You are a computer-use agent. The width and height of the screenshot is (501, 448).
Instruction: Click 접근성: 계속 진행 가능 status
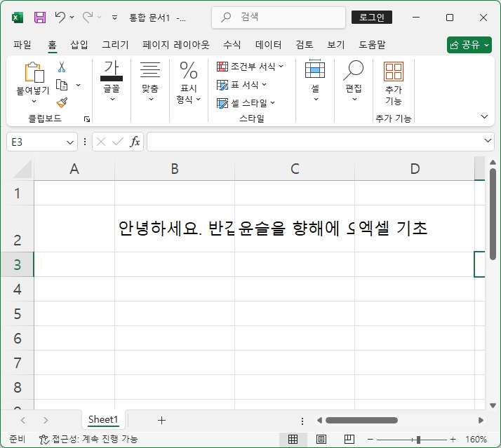click(88, 440)
